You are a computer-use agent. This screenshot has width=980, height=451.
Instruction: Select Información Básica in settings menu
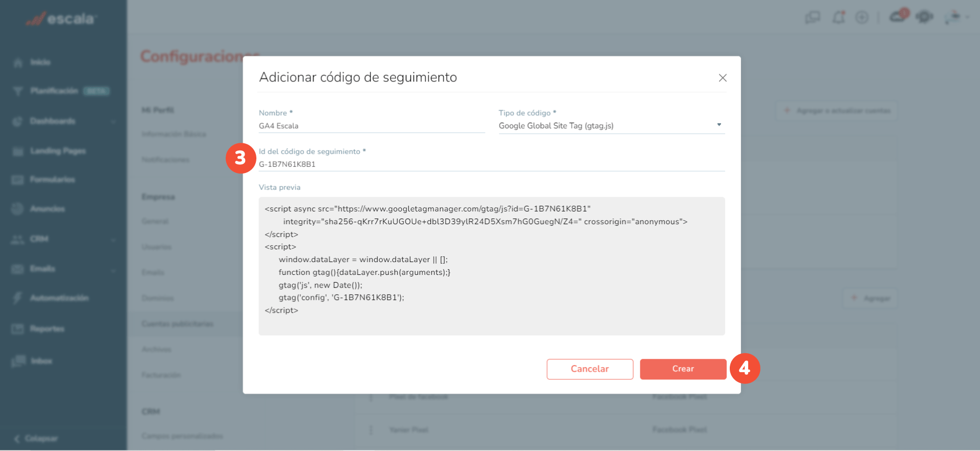[x=174, y=134]
